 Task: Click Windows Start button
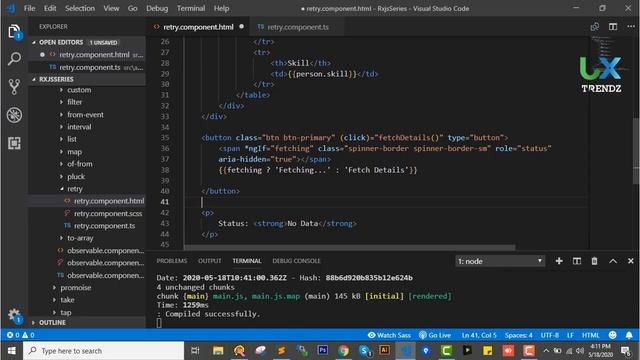coord(11,351)
